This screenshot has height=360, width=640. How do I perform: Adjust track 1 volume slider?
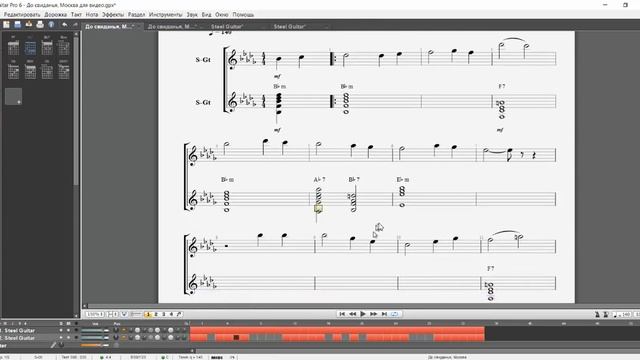[x=95, y=330]
